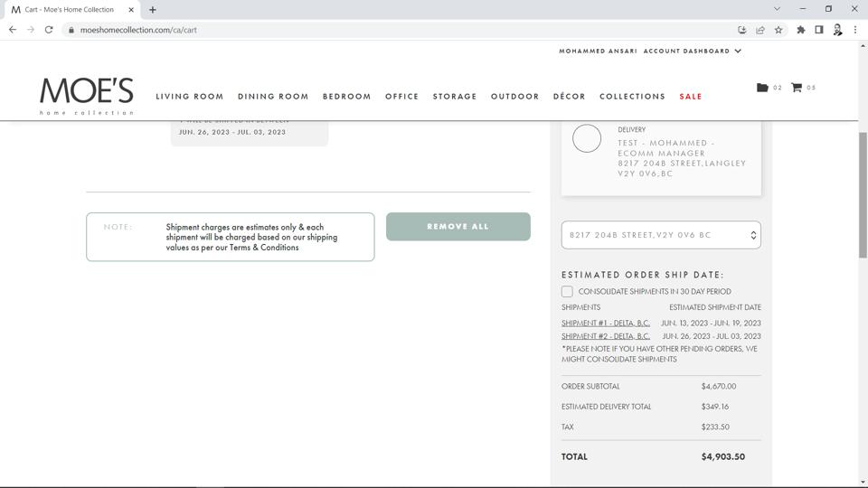Click the Cart - Moe's Home Collection tab
This screenshot has width=868, height=488.
tap(71, 9)
